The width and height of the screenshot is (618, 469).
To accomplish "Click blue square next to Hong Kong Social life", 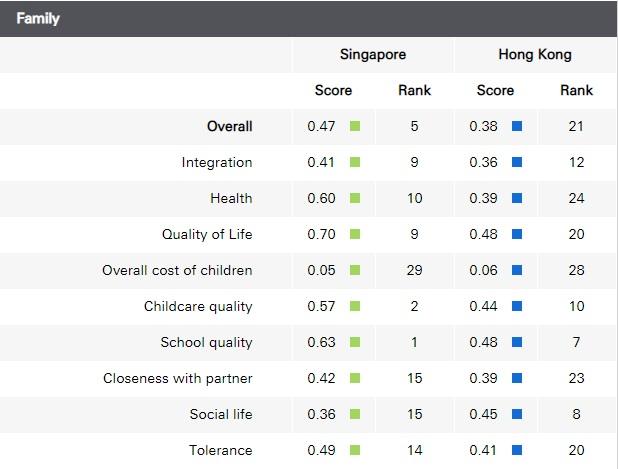I will 516,415.
